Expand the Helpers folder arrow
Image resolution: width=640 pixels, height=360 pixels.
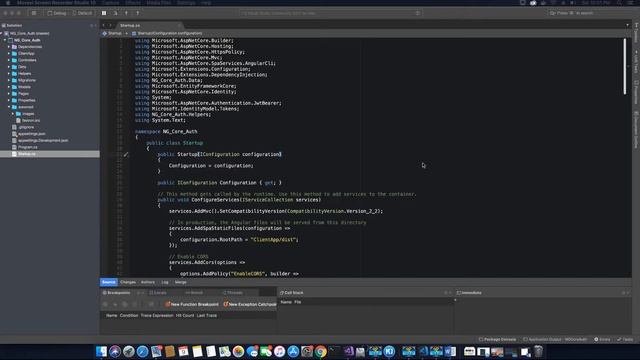(9, 73)
